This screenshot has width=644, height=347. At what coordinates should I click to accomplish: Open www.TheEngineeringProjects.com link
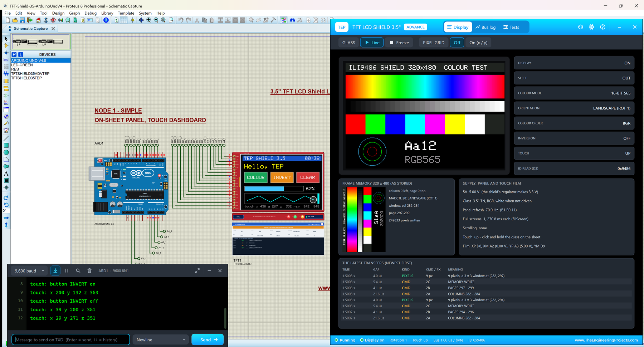pyautogui.click(x=606, y=340)
